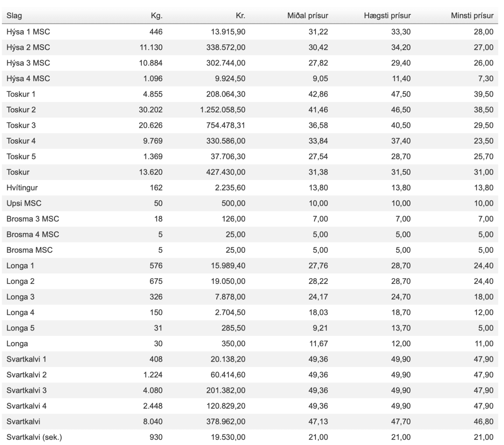Click the Miðal prísur column header

point(308,16)
